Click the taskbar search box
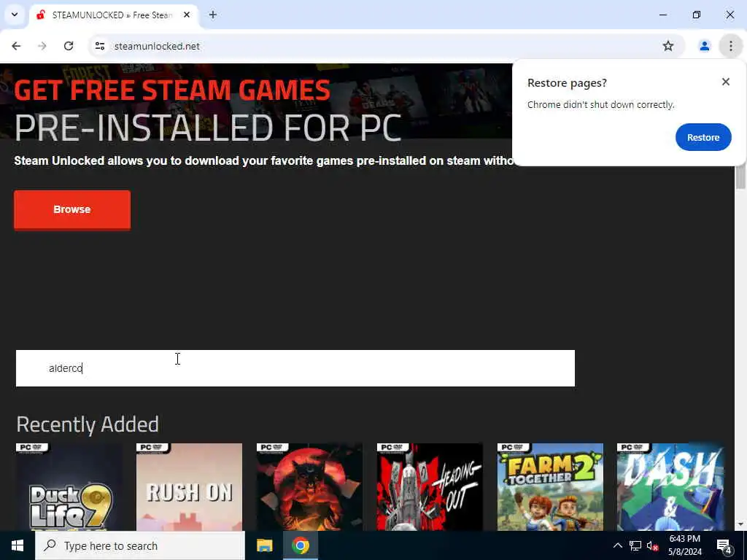This screenshot has width=747, height=560. [140, 545]
